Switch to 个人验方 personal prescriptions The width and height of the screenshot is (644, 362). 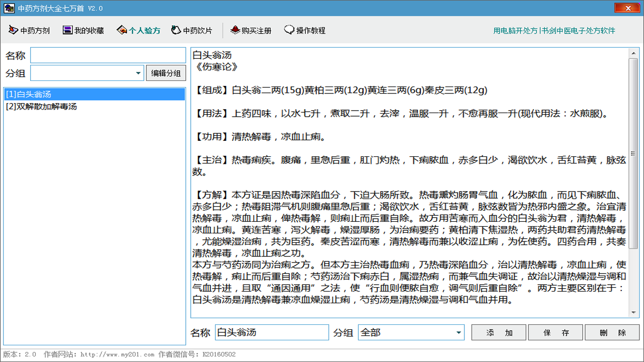[x=138, y=30]
